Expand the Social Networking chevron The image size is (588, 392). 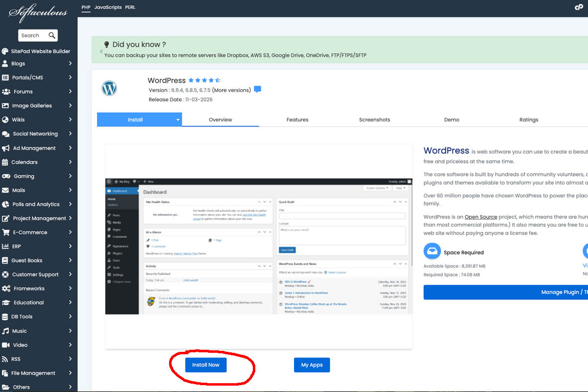[x=71, y=134]
